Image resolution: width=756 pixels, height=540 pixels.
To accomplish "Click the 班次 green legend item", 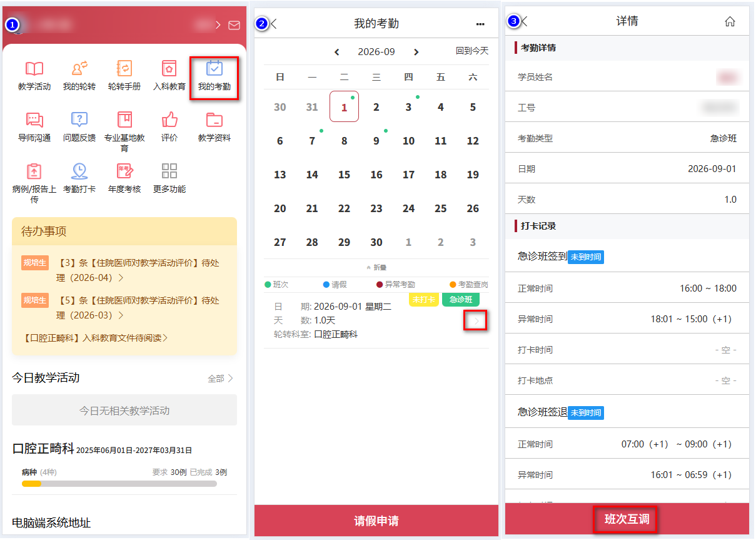I will point(276,285).
